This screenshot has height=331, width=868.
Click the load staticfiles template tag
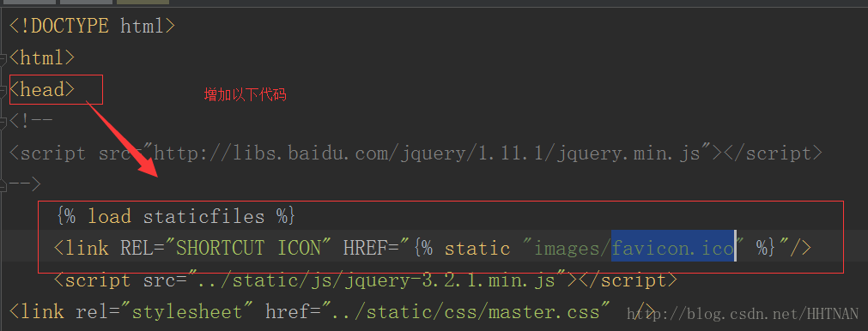click(x=175, y=216)
